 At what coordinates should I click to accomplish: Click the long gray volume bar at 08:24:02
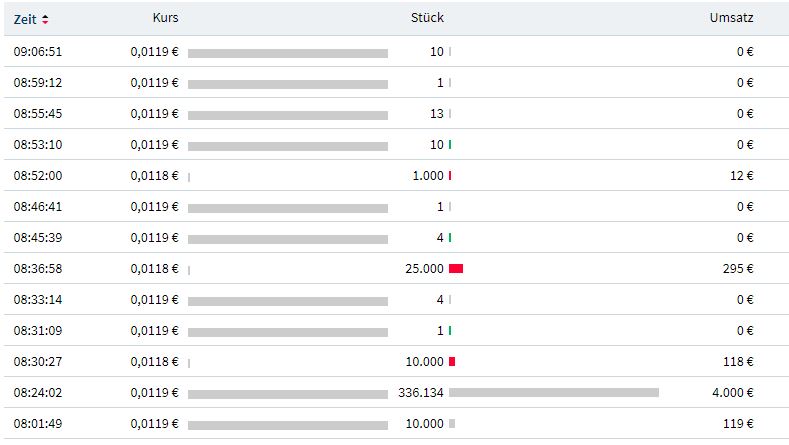(554, 393)
